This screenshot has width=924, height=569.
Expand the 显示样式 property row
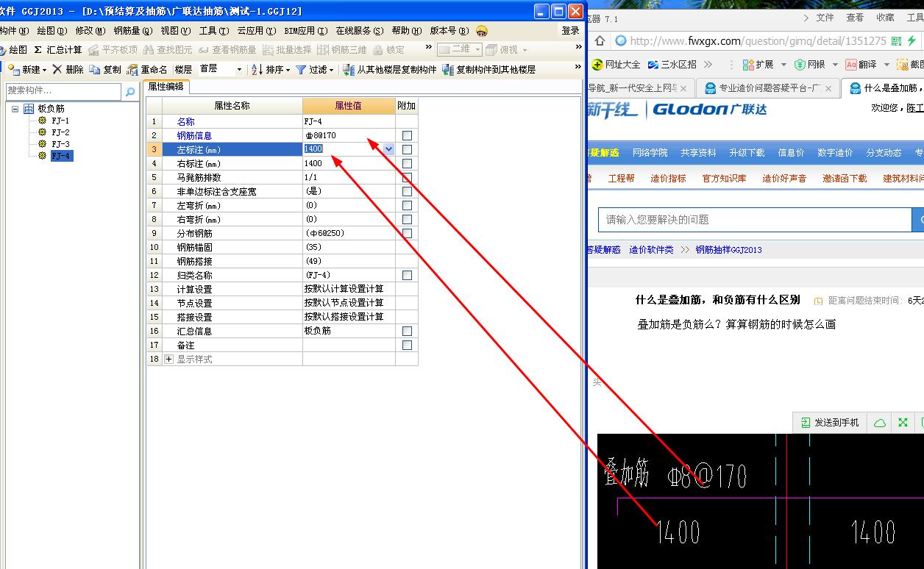pos(169,359)
